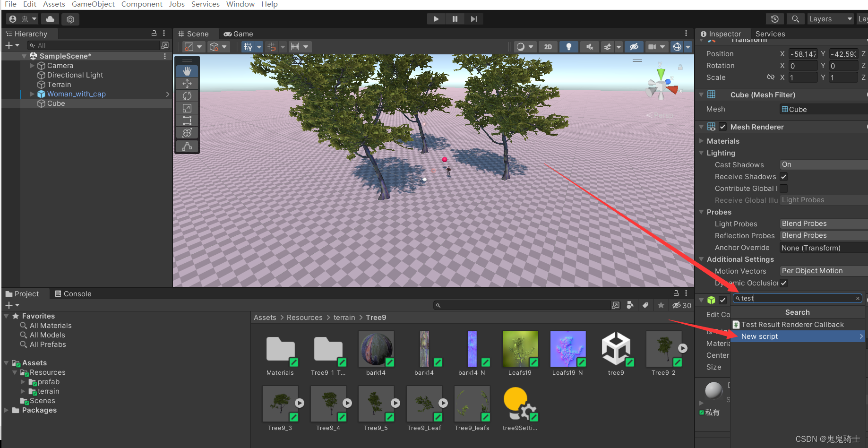Click the global search magnifier icon
This screenshot has width=868, height=448.
pos(795,19)
